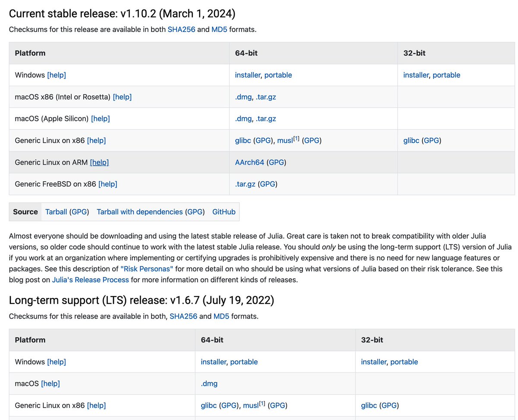518x420 pixels.
Task: Open Generic Linux x86 help in LTS table
Action: point(96,405)
